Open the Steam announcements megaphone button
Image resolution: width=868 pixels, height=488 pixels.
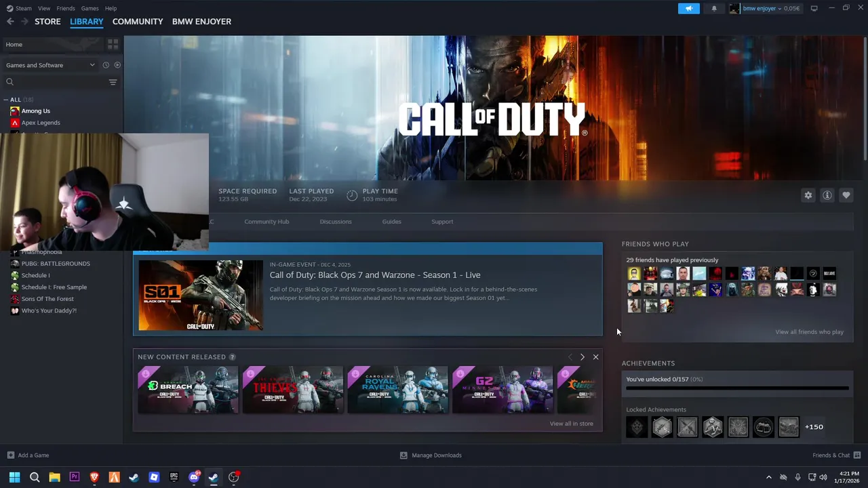[689, 8]
